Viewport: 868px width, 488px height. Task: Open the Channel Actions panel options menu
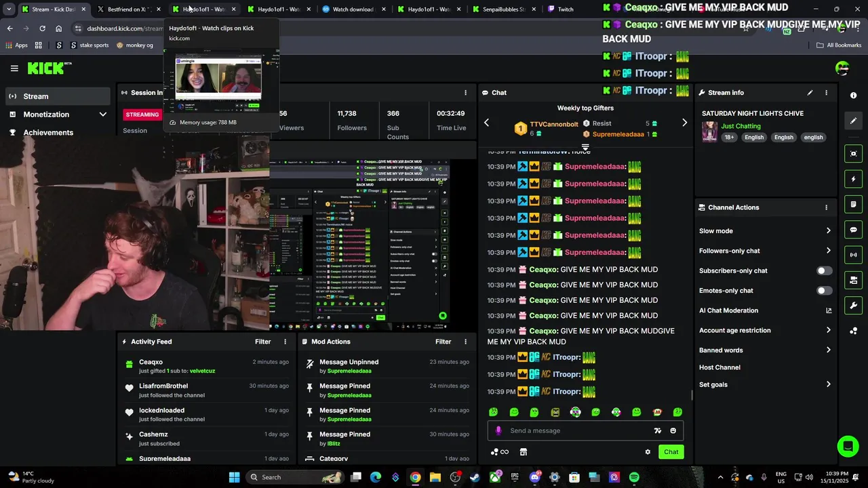[x=826, y=207]
